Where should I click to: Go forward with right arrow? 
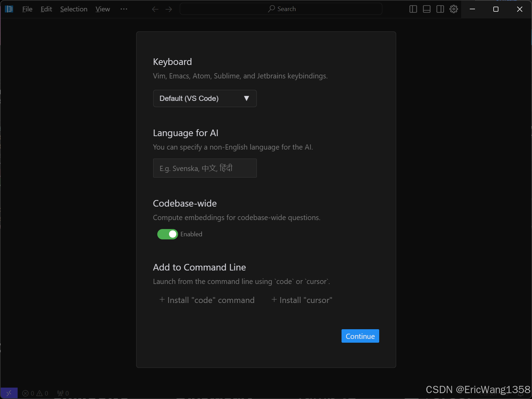[169, 9]
